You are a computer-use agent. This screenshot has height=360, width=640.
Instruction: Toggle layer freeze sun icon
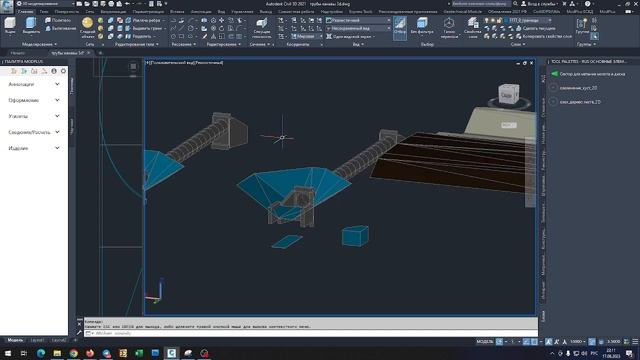(492, 20)
